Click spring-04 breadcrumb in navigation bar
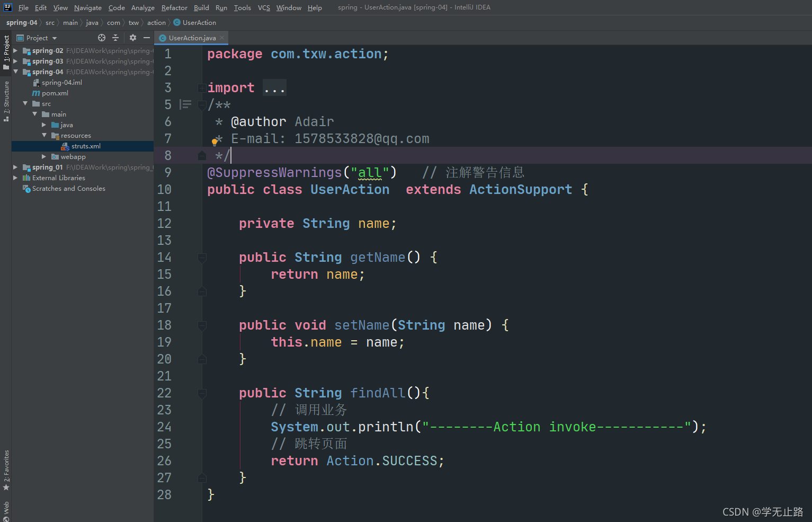The height and width of the screenshot is (522, 812). pyautogui.click(x=22, y=22)
